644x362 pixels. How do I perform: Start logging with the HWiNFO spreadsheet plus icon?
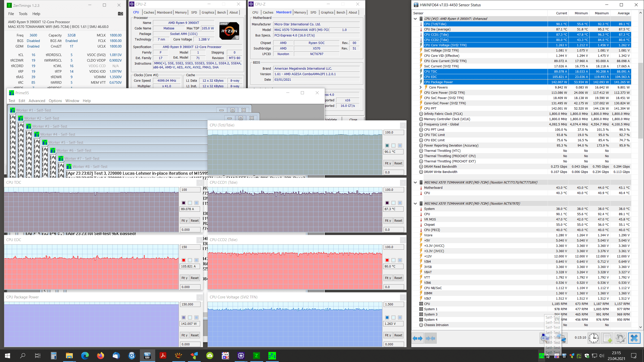607,338
